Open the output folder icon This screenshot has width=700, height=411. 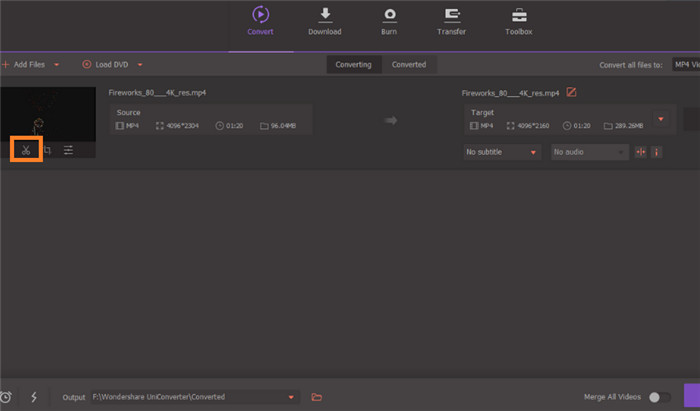tap(317, 397)
